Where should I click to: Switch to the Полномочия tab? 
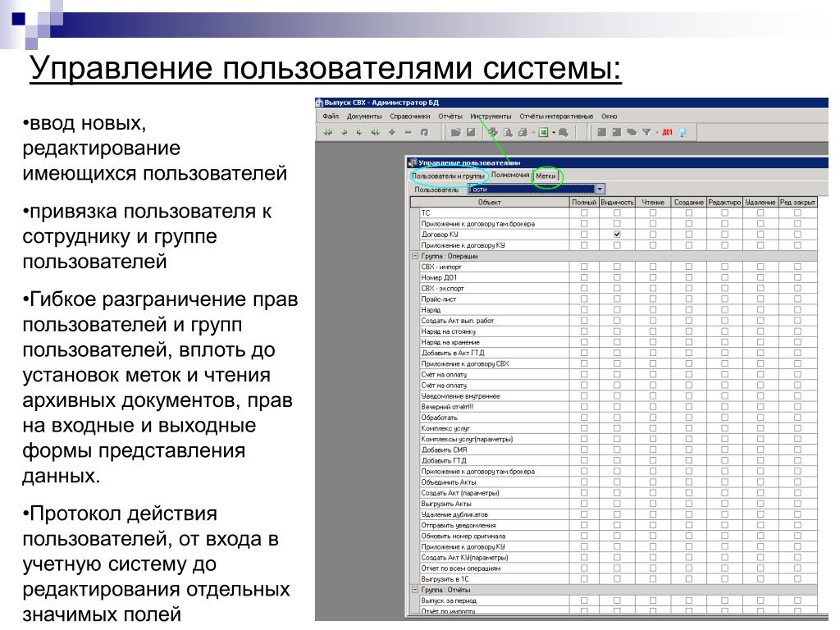tap(510, 176)
